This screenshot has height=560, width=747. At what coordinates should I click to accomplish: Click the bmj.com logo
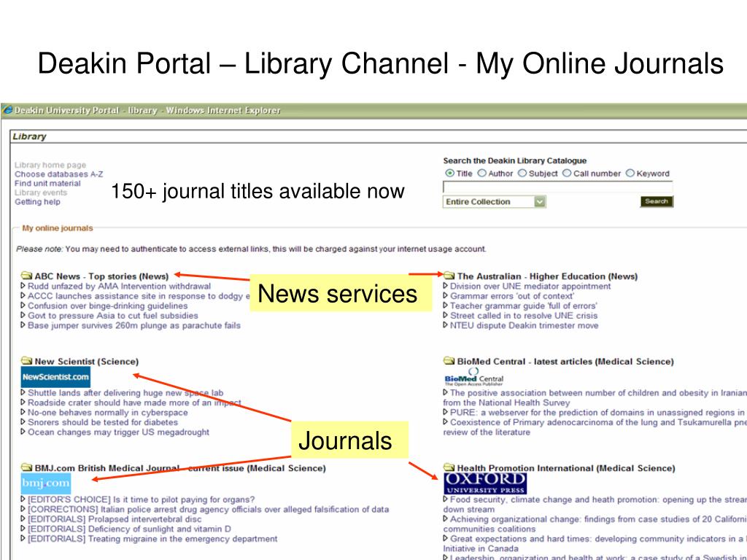(46, 483)
